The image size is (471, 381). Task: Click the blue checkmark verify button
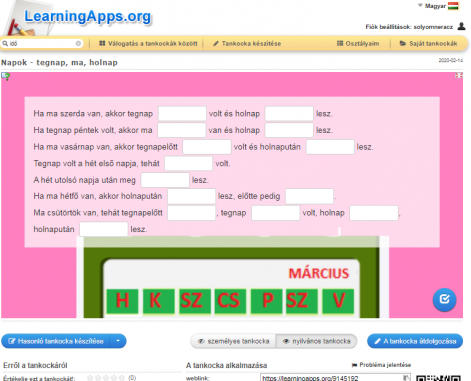click(444, 299)
